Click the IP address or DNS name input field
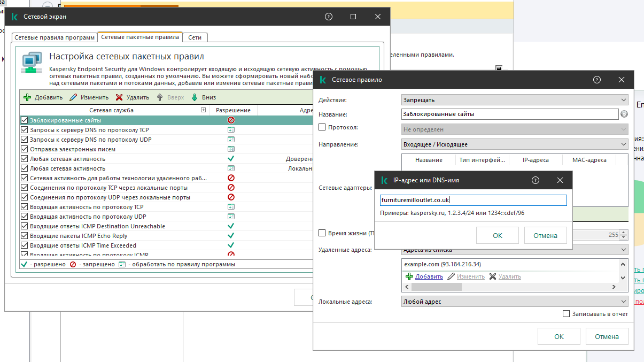644x362 pixels. point(473,200)
